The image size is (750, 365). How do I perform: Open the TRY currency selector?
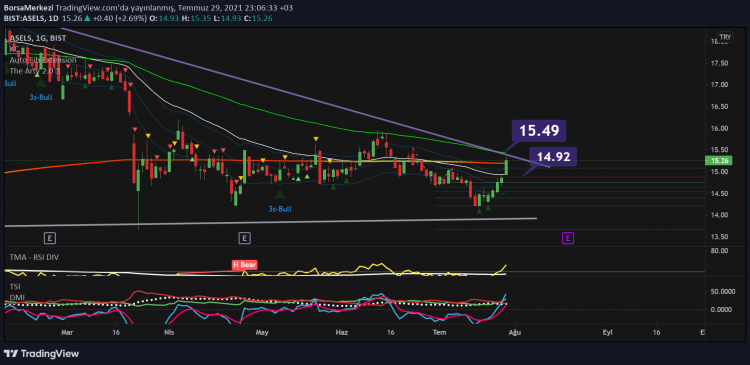[725, 37]
